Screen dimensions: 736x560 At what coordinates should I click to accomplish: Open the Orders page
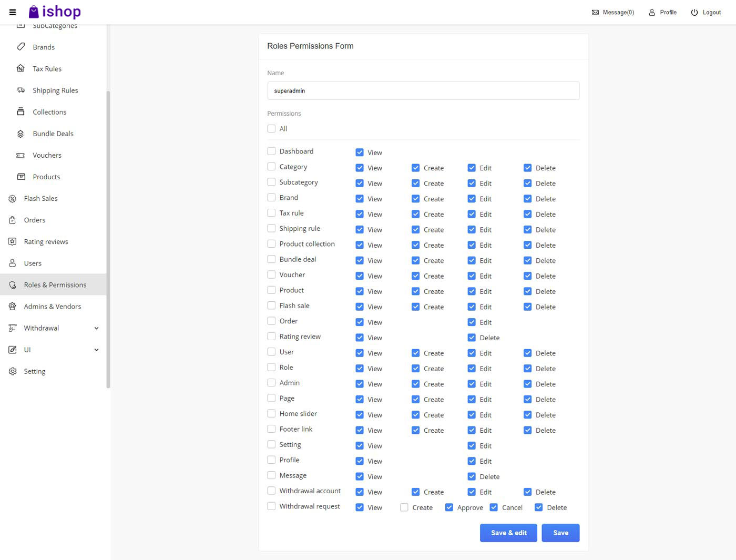point(35,220)
